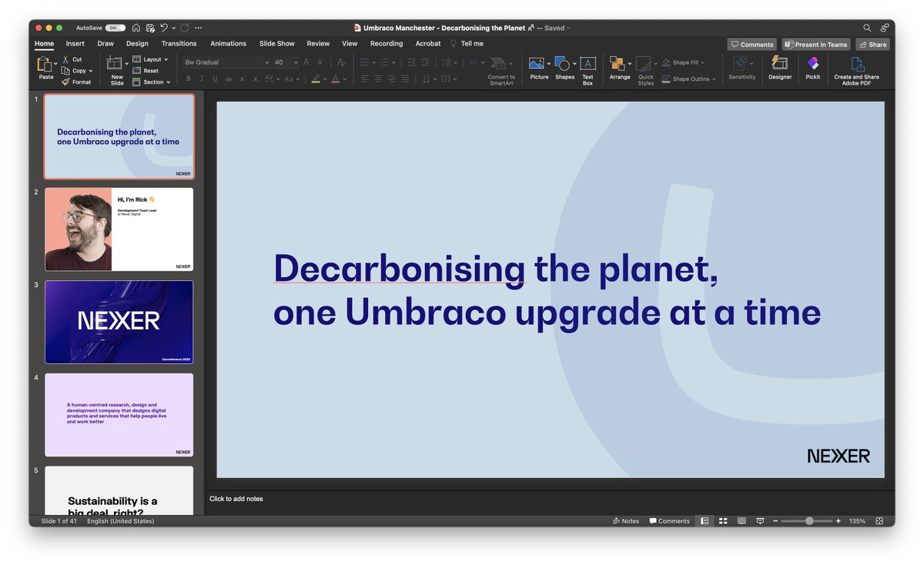Screen dimensions: 924x565
Task: Click English (United States) language indicator
Action: [x=120, y=521]
